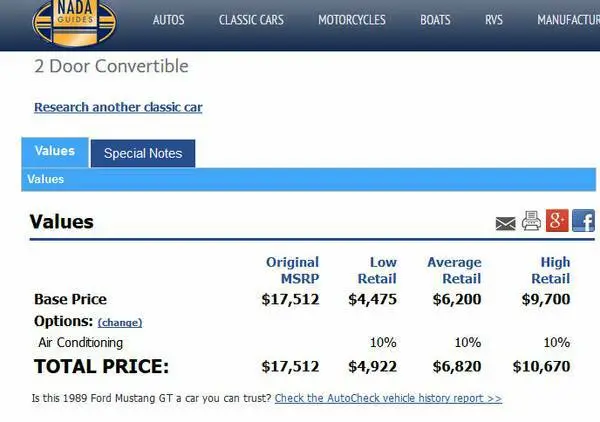Go to Motorcycles section
600x422 pixels.
point(352,20)
